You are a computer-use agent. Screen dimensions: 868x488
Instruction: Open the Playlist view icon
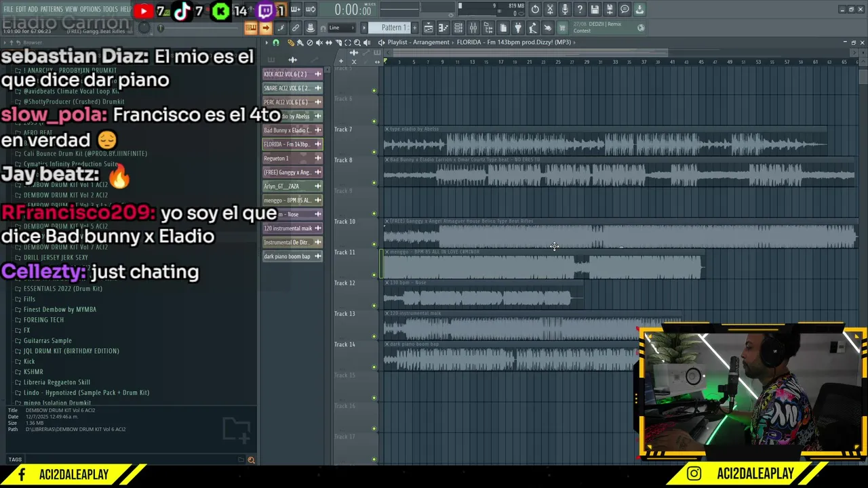click(429, 28)
